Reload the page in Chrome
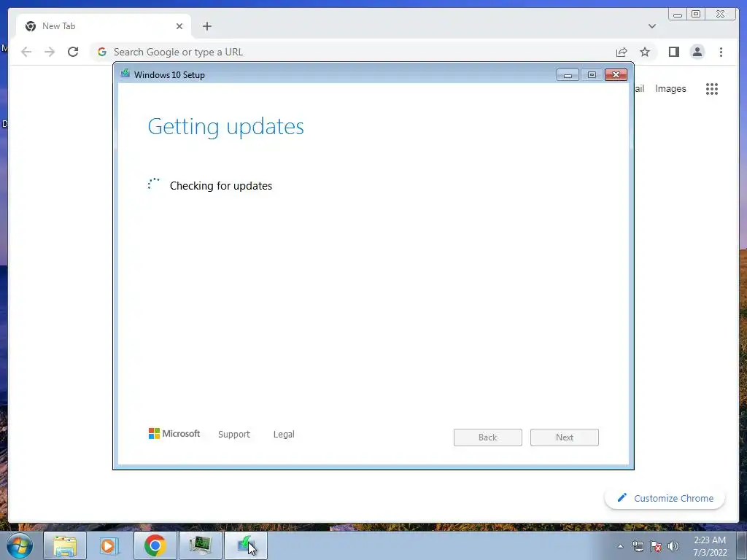The width and height of the screenshot is (747, 560). pyautogui.click(x=73, y=52)
